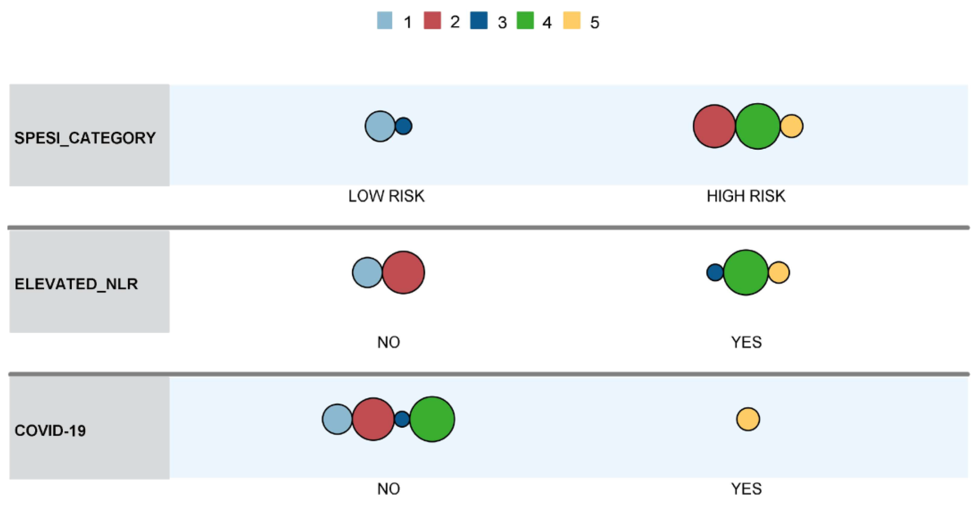Screen dimensions: 980x508
Task: Click the HIGH RISK axis label
Action: [x=746, y=196]
